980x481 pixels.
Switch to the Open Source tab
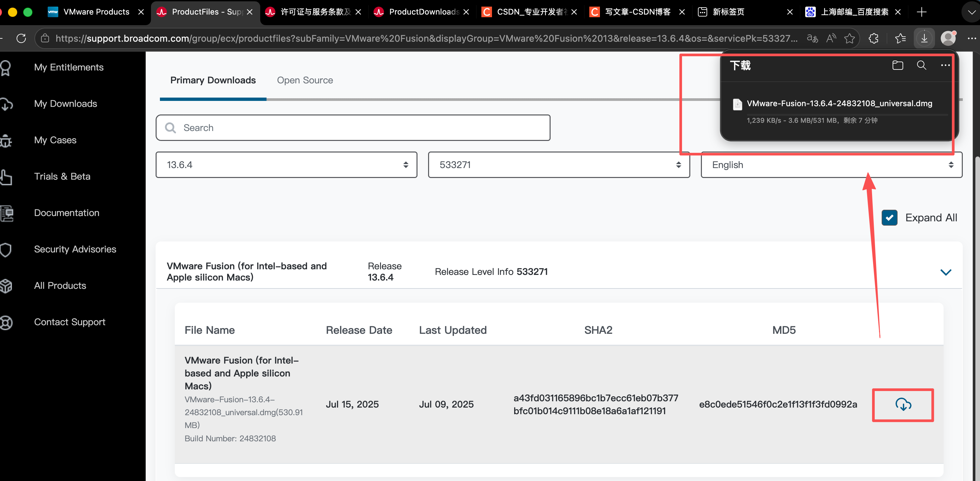[305, 80]
